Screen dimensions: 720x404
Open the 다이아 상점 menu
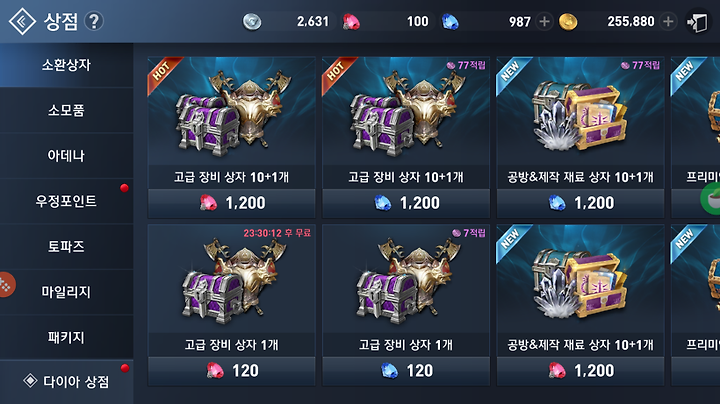coord(67,382)
